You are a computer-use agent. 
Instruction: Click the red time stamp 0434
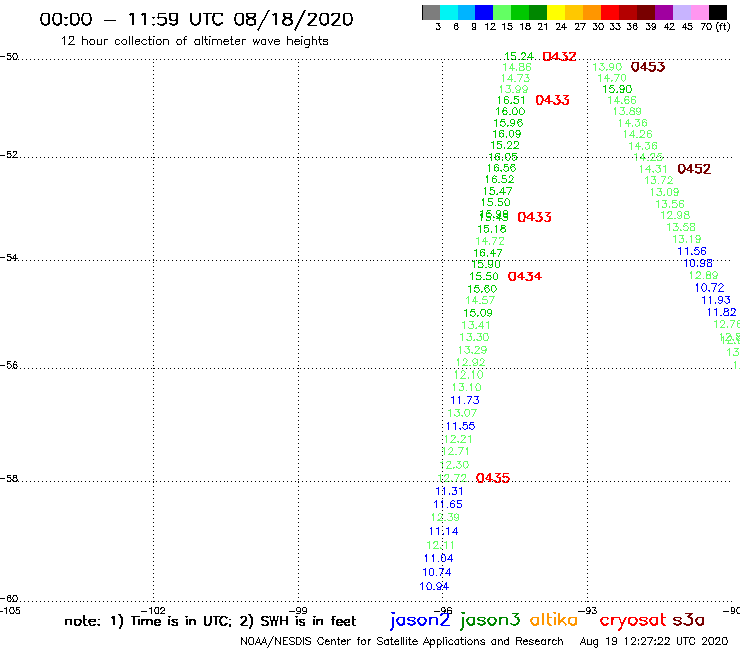pyautogui.click(x=525, y=276)
